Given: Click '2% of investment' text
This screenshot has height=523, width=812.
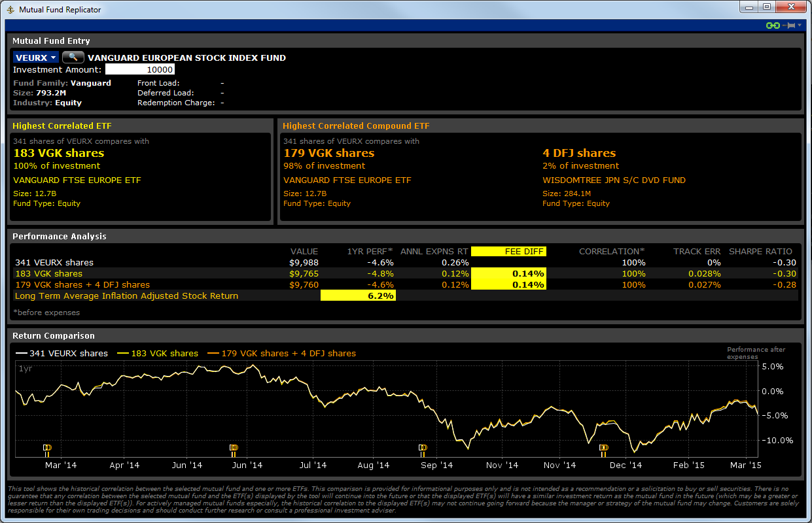Looking at the screenshot, I should coord(580,165).
